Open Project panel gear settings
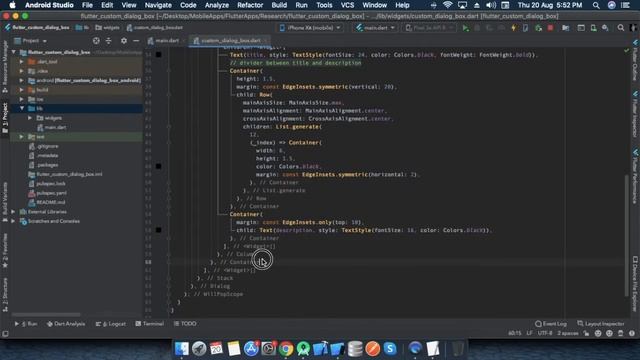640x360 pixels. coord(124,41)
